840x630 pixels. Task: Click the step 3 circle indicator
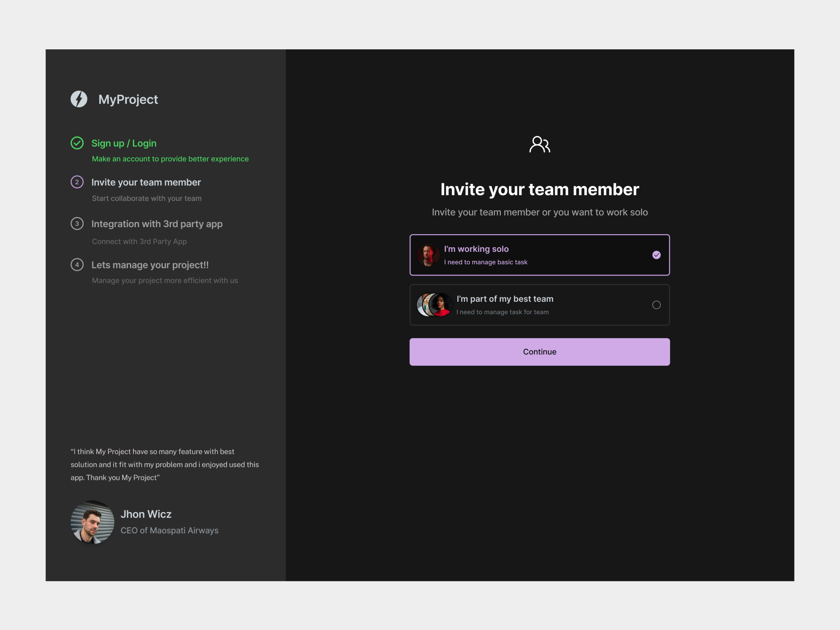(77, 224)
